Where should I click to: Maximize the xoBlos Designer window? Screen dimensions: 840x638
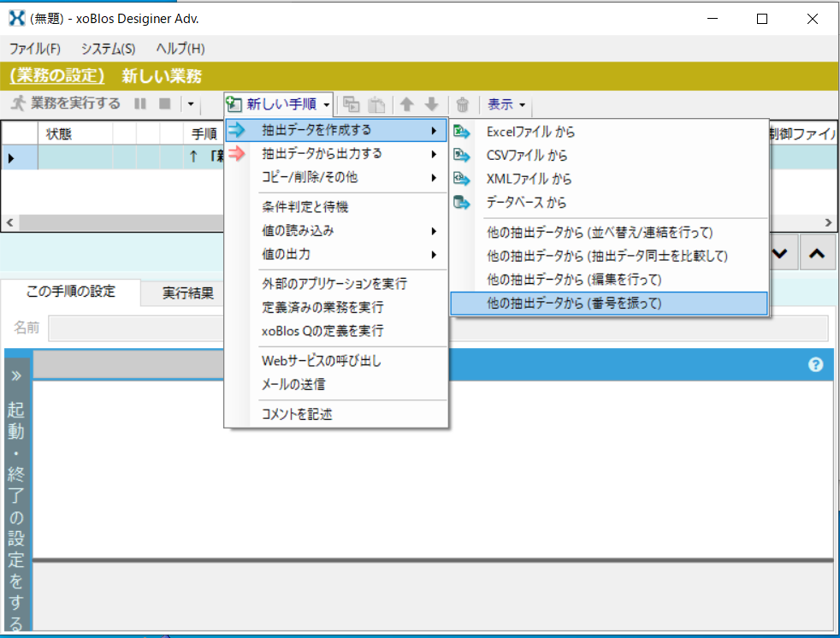click(762, 19)
